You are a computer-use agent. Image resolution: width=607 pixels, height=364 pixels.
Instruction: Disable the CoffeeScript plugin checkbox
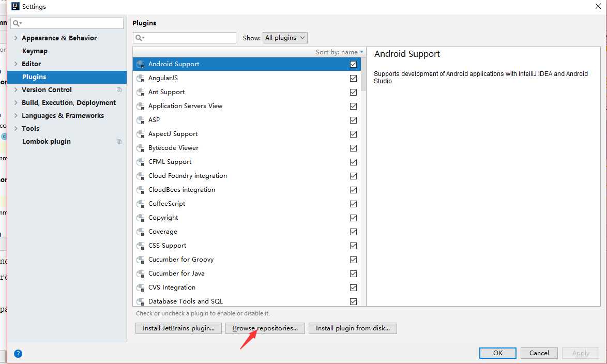354,204
